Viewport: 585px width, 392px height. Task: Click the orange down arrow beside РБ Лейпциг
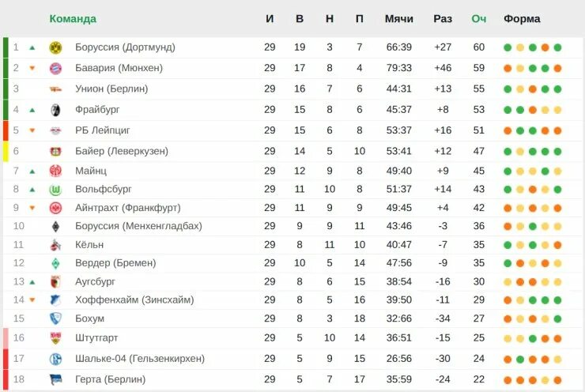[32, 130]
